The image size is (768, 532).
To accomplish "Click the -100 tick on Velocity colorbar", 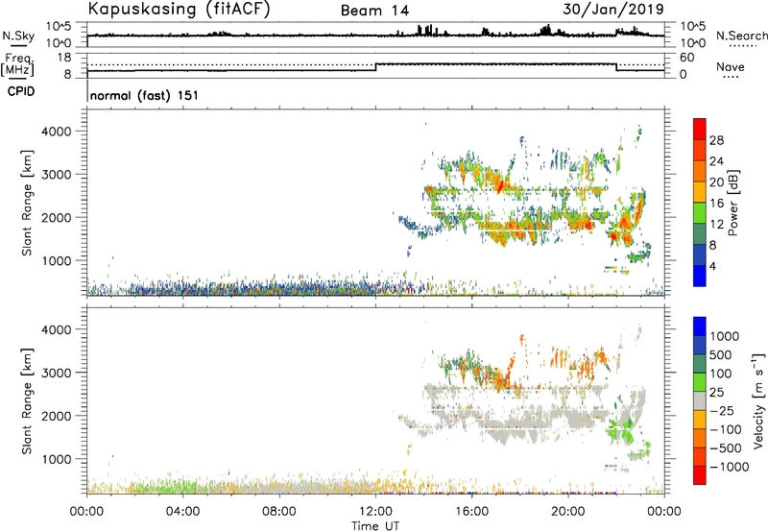I will (x=726, y=429).
